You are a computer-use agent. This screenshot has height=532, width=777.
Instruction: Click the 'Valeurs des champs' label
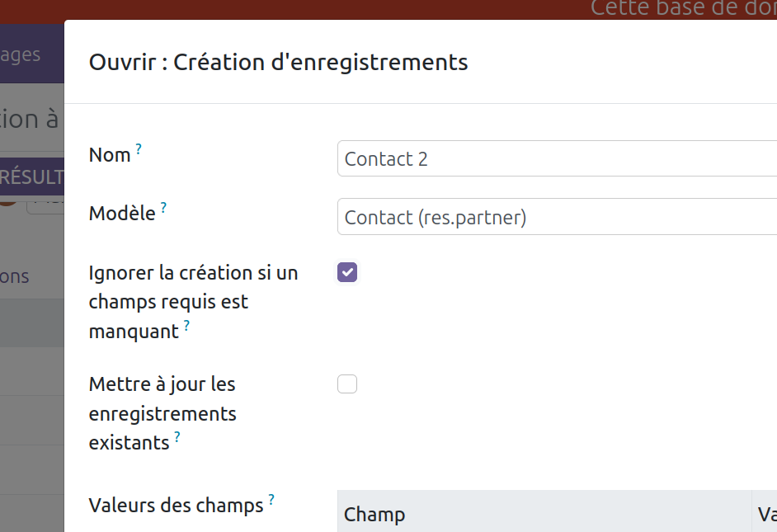point(176,505)
